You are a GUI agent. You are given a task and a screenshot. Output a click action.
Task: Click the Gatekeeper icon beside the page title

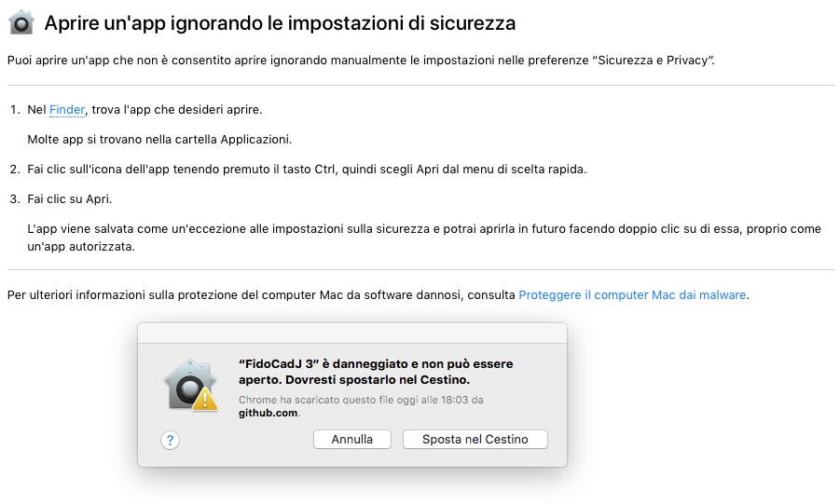(x=21, y=23)
